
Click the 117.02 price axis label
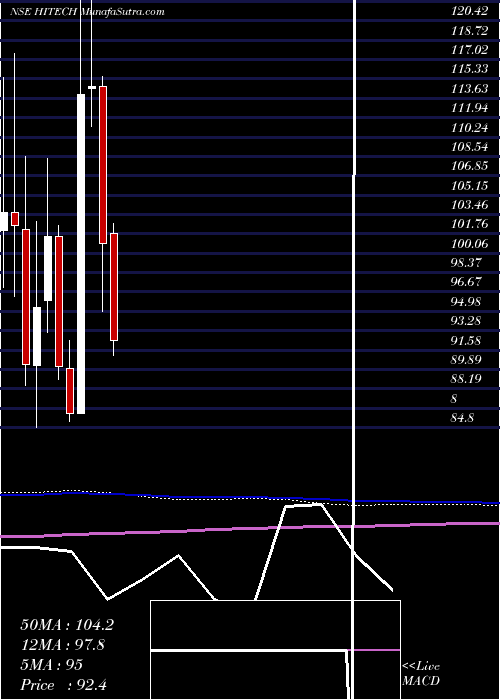pyautogui.click(x=470, y=50)
